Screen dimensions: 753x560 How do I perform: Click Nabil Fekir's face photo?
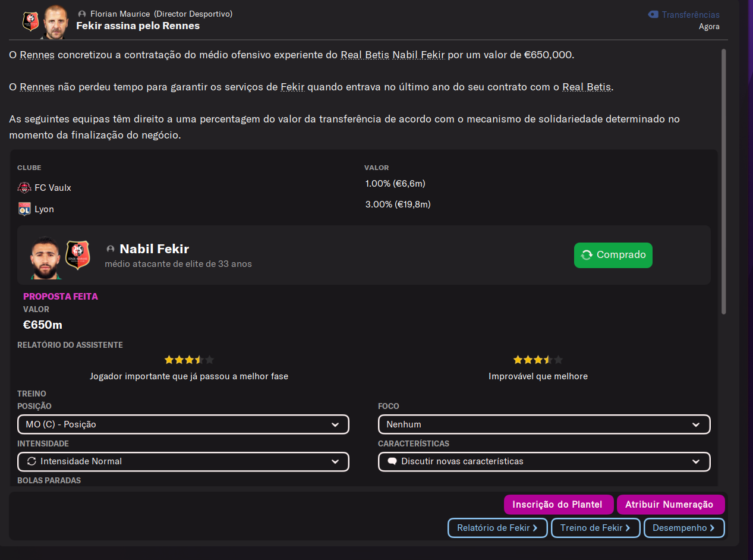coord(46,258)
